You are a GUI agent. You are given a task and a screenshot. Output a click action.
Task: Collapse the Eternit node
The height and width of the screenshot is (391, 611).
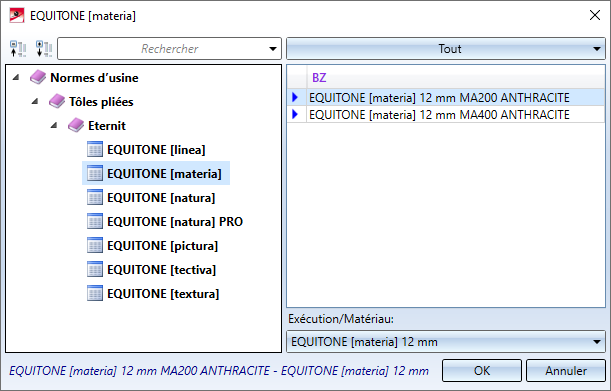[54, 126]
